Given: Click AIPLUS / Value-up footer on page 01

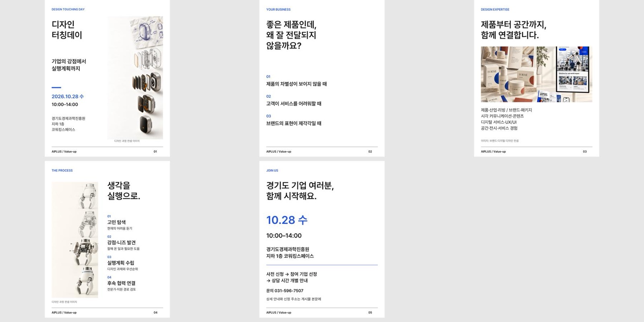Looking at the screenshot, I should pos(64,152).
